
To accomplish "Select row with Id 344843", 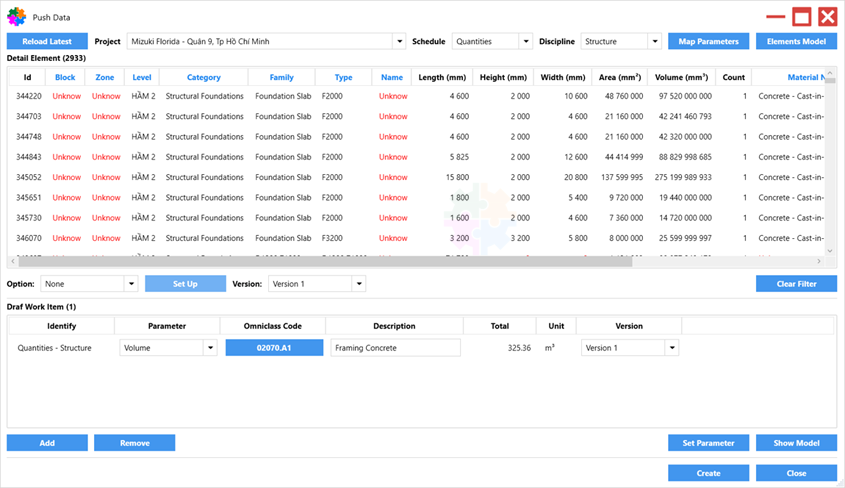I will [416, 157].
